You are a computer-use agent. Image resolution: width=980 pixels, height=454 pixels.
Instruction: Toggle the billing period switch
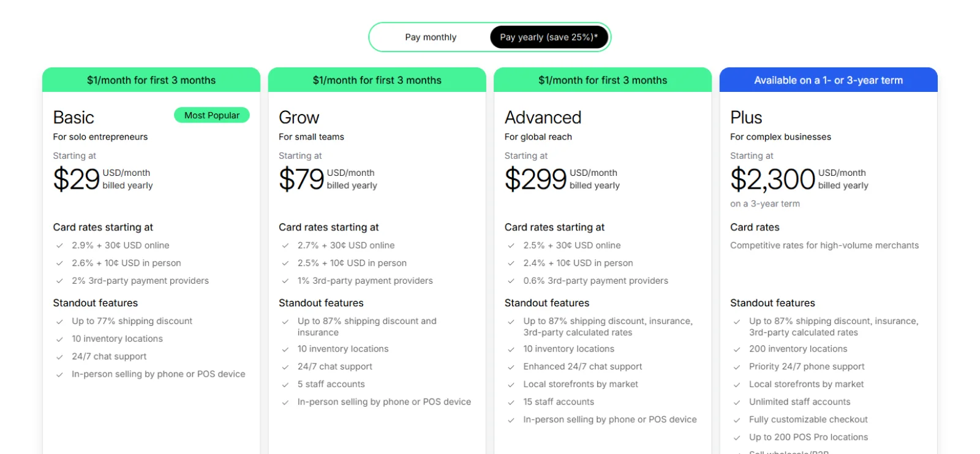[489, 37]
